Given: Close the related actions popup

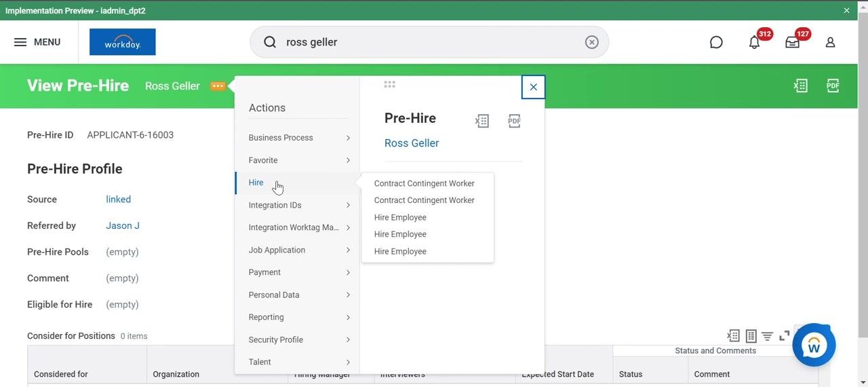Looking at the screenshot, I should [x=533, y=87].
